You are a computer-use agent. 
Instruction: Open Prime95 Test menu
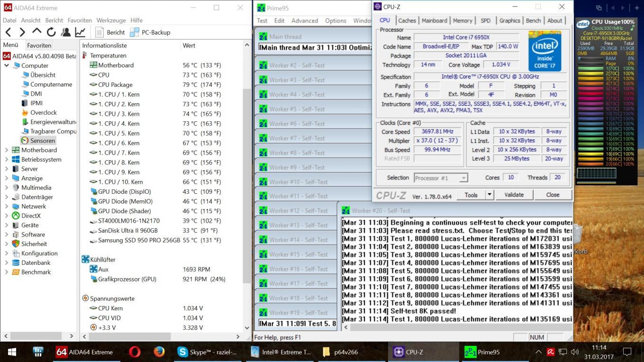[x=262, y=20]
